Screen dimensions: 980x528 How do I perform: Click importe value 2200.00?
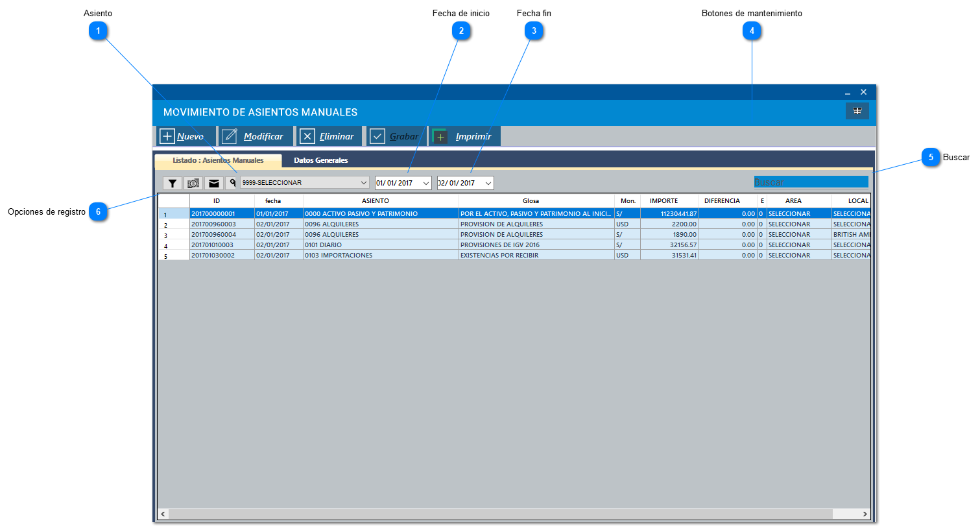669,224
